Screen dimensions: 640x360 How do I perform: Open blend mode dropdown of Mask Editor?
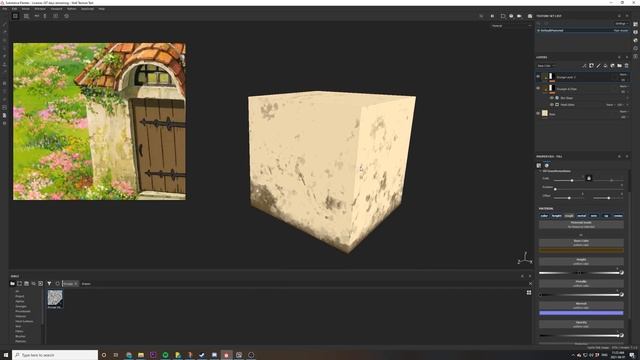coord(610,105)
